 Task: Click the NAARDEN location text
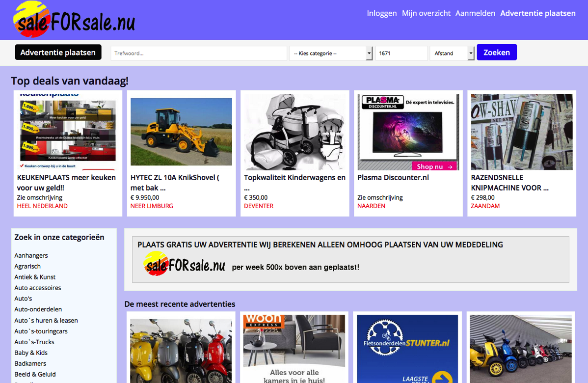point(371,206)
